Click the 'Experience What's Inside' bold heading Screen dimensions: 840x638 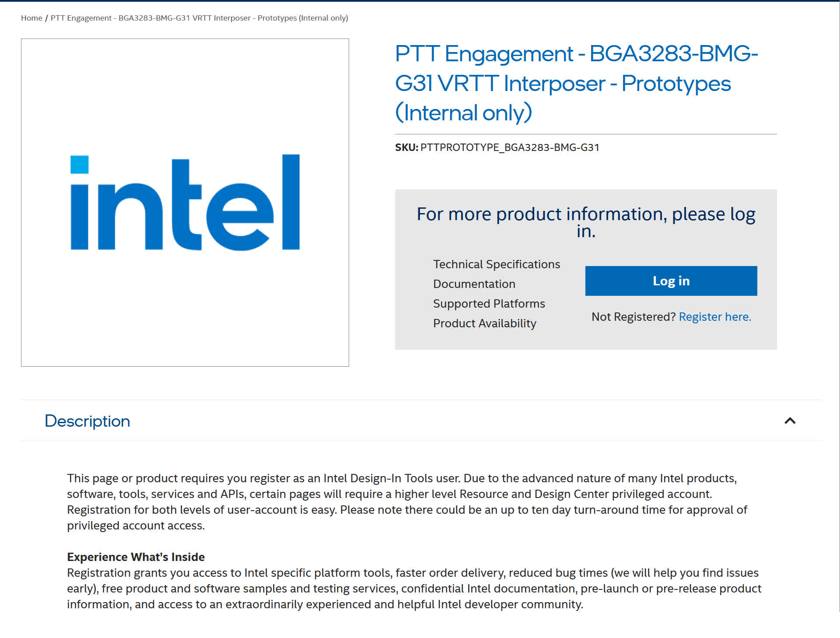click(136, 557)
